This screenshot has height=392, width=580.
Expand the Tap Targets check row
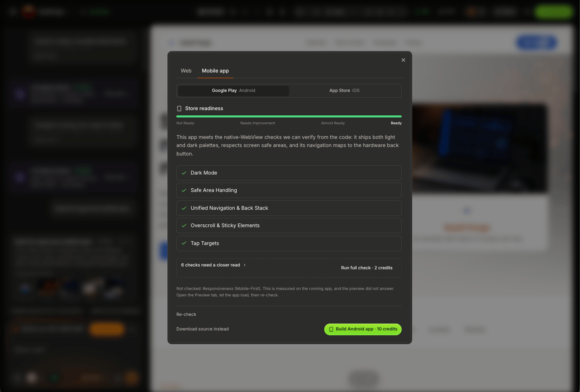pyautogui.click(x=289, y=243)
